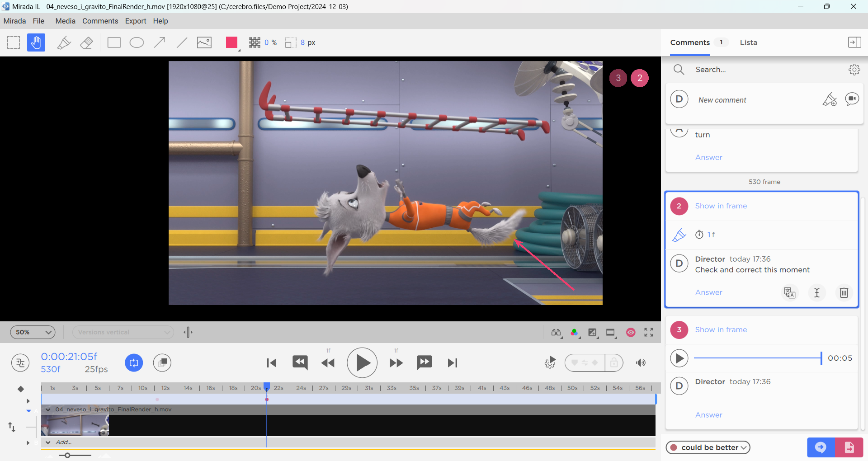Click Answer under comment 3
Screen dimensions: 868x461
(708, 415)
